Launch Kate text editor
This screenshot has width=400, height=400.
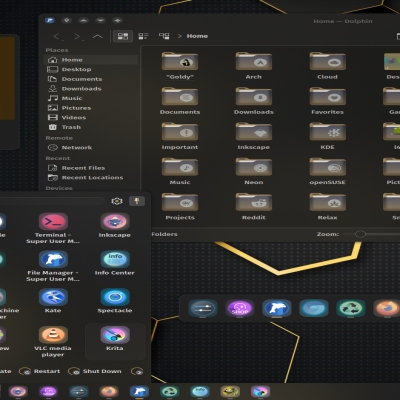(x=53, y=301)
